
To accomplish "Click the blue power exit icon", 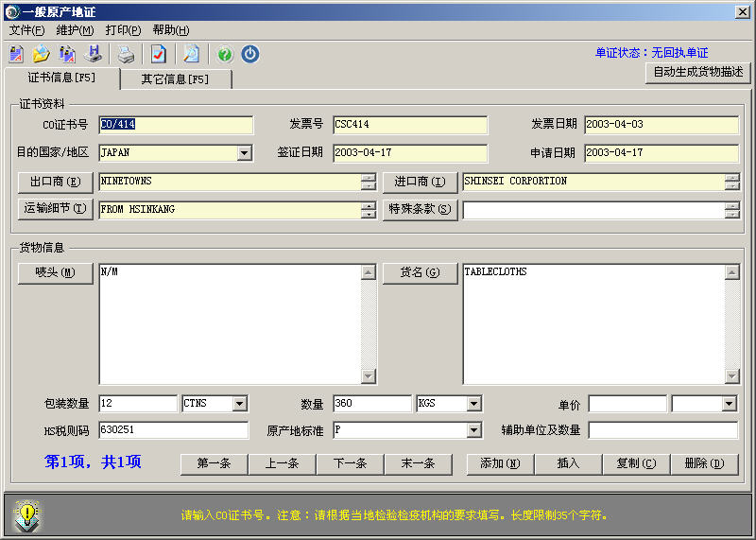I will [x=249, y=54].
